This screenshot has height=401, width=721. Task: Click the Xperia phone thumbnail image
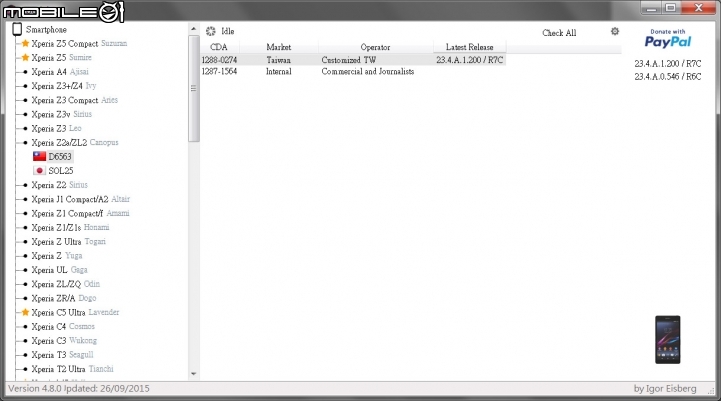click(x=668, y=340)
